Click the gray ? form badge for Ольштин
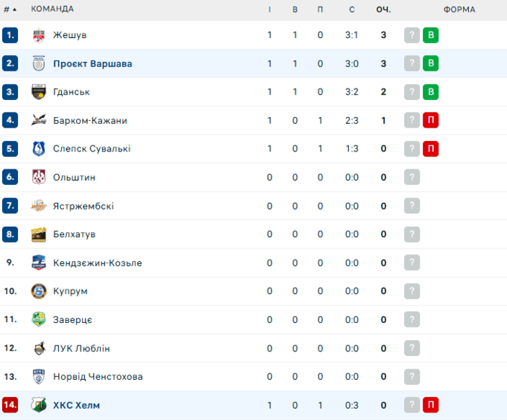507x420 pixels. pos(412,178)
